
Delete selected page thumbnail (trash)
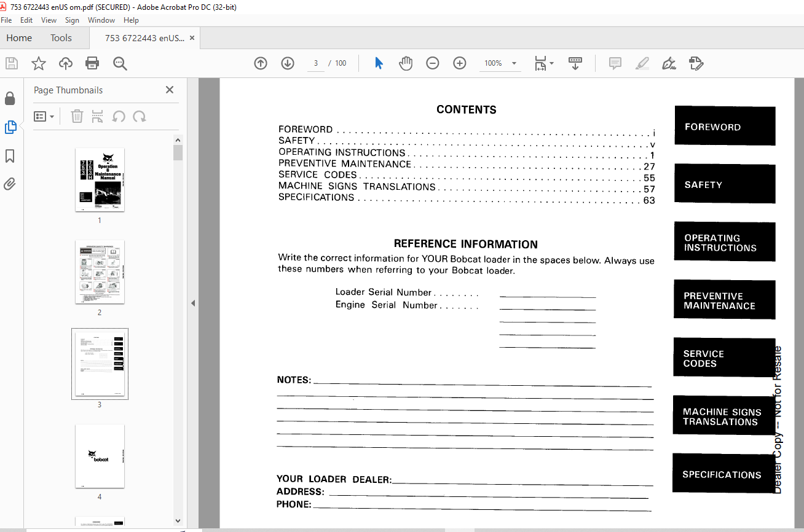[77, 116]
